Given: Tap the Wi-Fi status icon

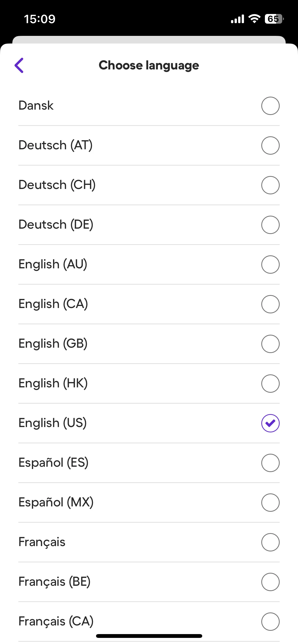Looking at the screenshot, I should coord(254,19).
